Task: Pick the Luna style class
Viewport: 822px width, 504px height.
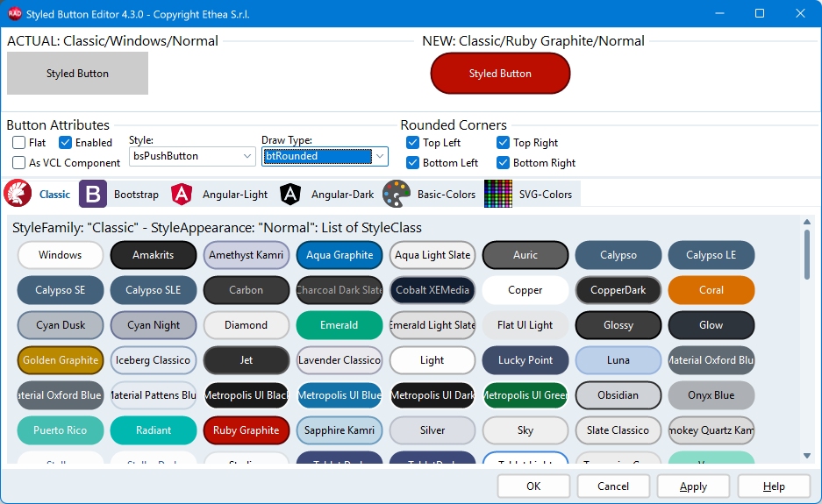Action: 618,360
